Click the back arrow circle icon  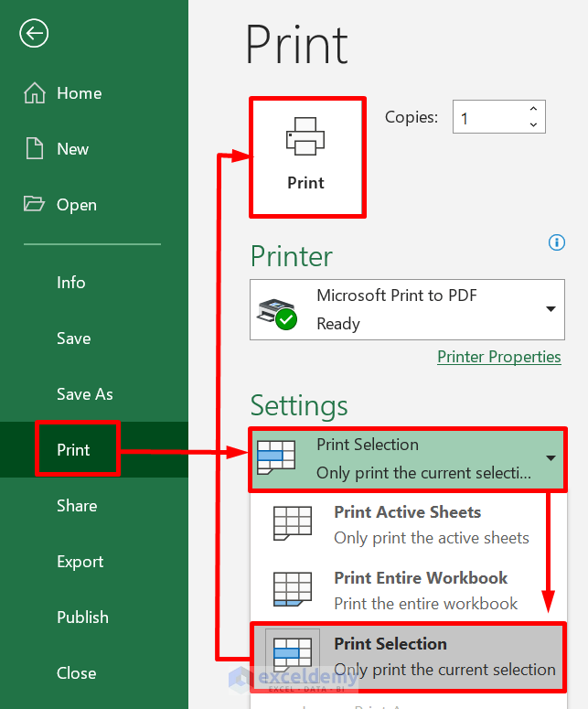(34, 33)
